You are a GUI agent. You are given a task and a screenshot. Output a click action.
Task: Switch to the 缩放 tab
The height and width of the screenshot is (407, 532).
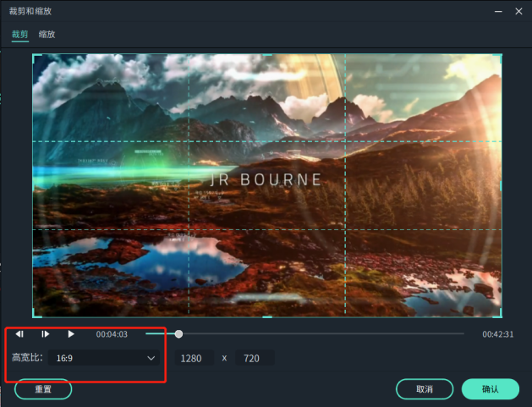[x=47, y=35]
